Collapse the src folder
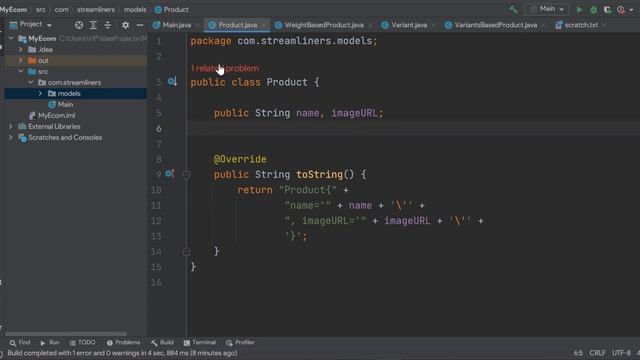The image size is (640, 360). pos(20,71)
